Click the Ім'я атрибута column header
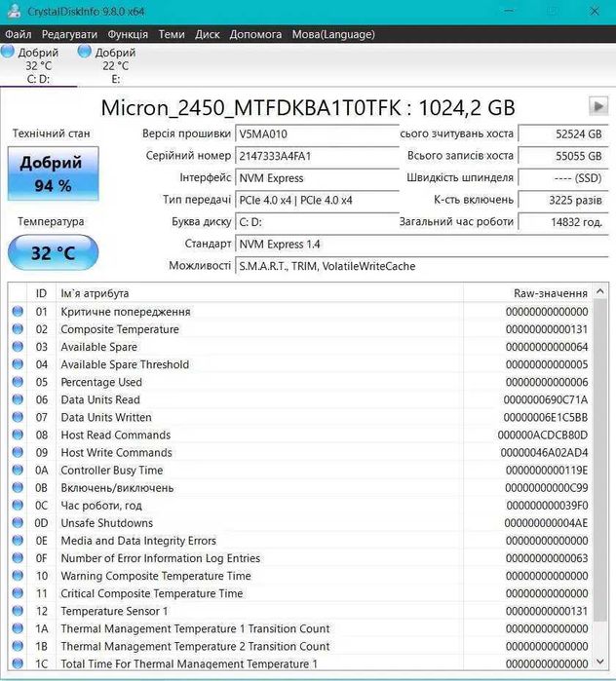 [x=260, y=293]
